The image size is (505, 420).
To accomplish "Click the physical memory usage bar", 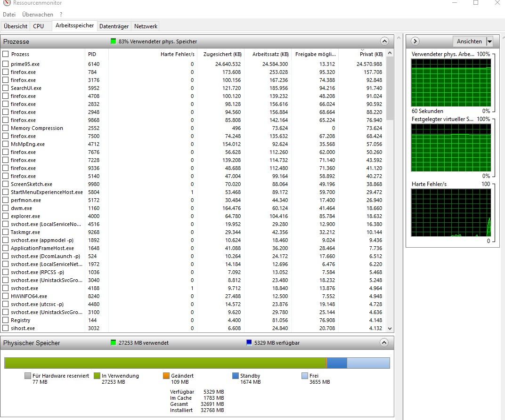I will [197, 363].
